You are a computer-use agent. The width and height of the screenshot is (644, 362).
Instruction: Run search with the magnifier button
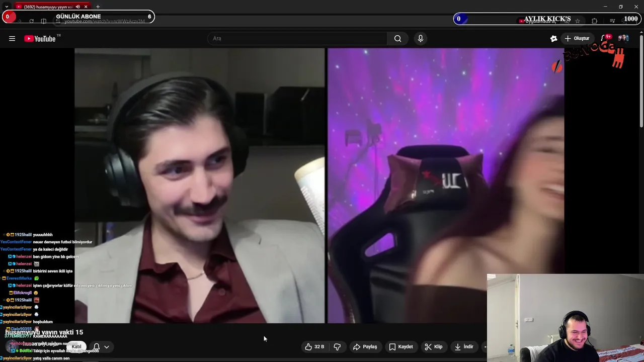pyautogui.click(x=398, y=39)
